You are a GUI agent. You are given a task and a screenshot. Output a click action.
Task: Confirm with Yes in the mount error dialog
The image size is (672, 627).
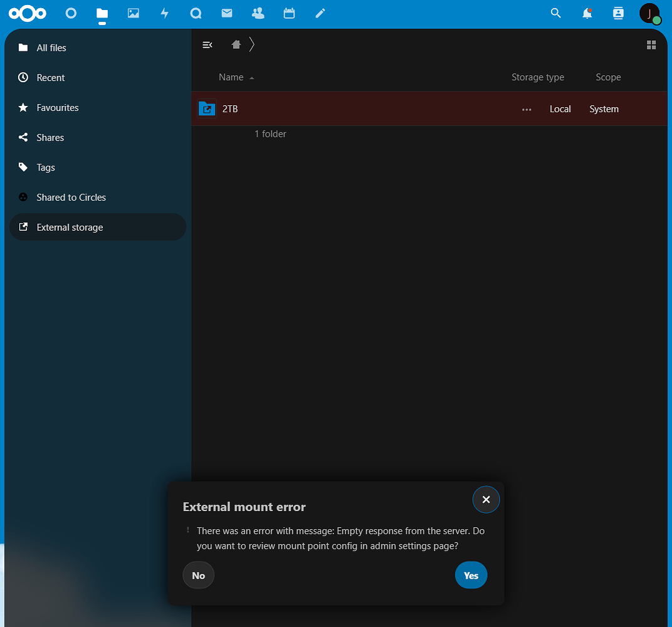click(471, 575)
